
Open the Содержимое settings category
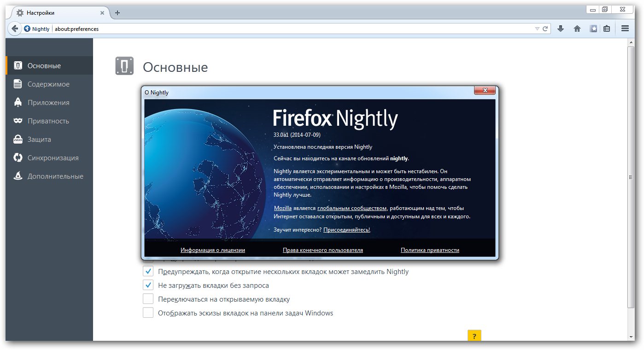click(49, 84)
